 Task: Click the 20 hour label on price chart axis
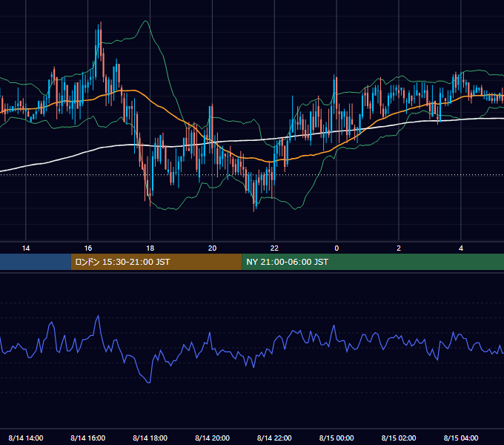212,248
